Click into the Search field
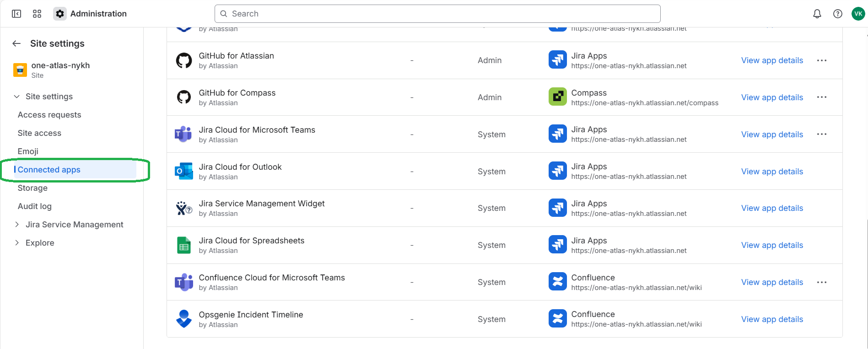The image size is (868, 349). 437,14
